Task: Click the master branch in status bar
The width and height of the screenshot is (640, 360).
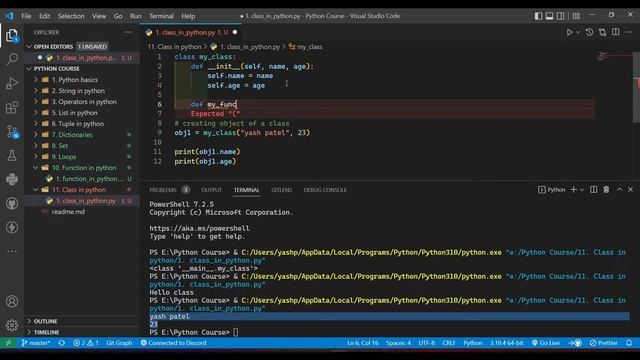Action: coord(36,343)
